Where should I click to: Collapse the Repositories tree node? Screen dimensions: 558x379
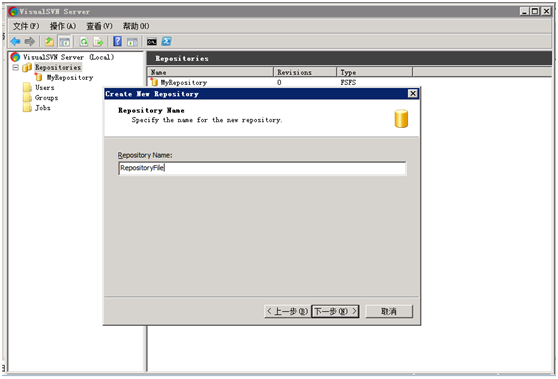[x=15, y=67]
